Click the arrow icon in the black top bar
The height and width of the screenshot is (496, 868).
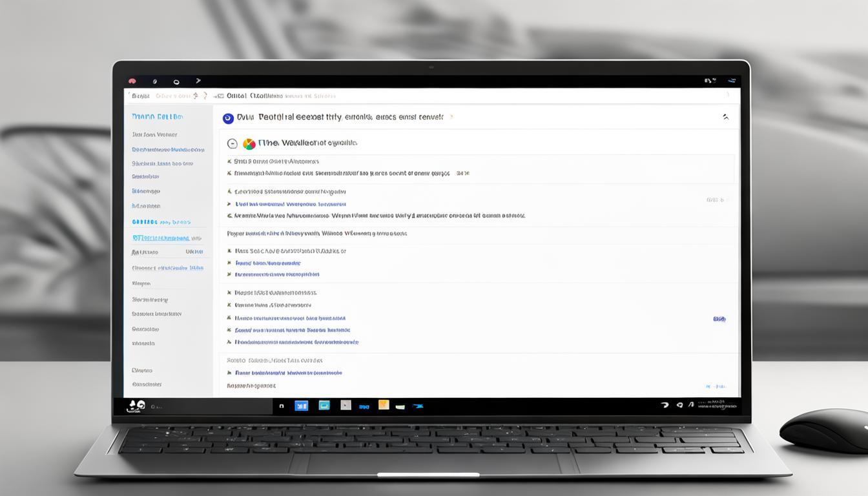click(198, 81)
